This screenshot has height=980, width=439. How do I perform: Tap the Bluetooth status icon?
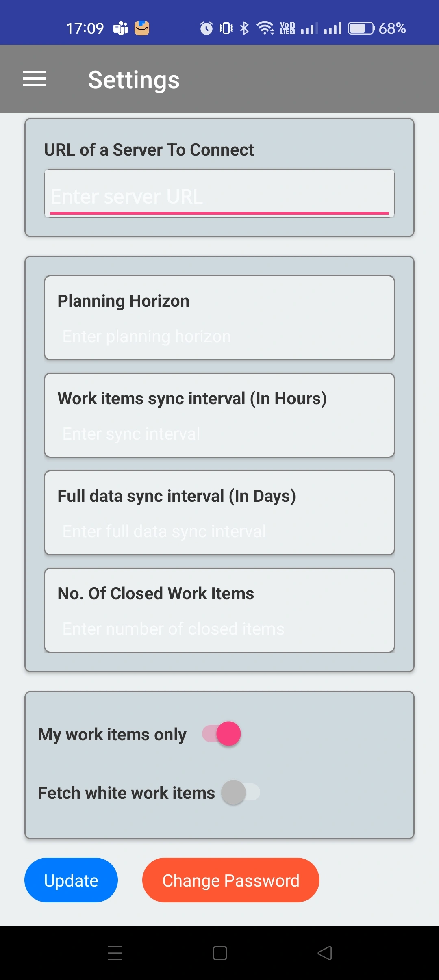tap(244, 28)
